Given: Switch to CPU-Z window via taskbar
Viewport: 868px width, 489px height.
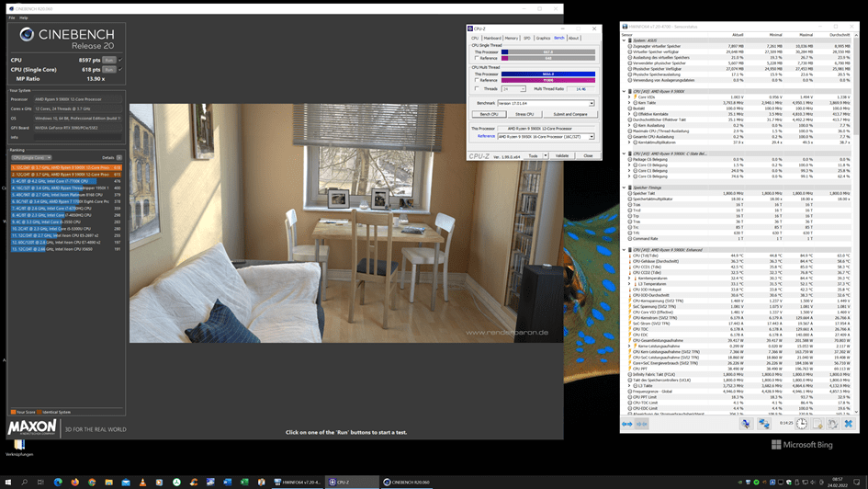Looking at the screenshot, I should pos(352,482).
